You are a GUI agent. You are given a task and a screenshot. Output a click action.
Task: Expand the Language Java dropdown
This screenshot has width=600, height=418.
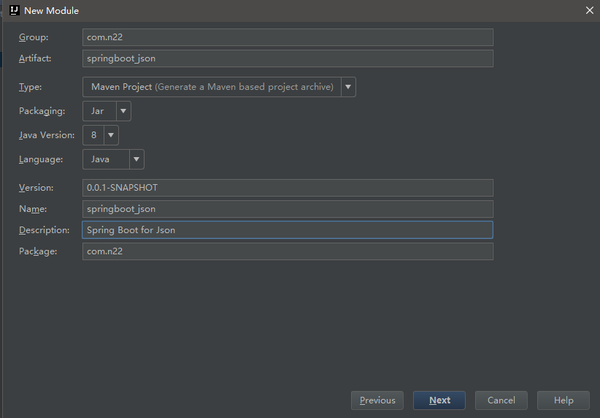click(x=136, y=159)
